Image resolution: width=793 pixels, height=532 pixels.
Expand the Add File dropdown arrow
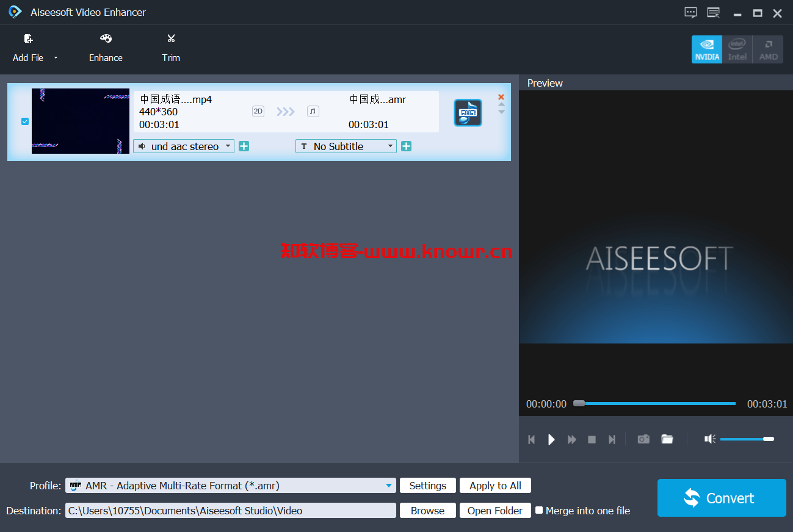click(x=56, y=58)
